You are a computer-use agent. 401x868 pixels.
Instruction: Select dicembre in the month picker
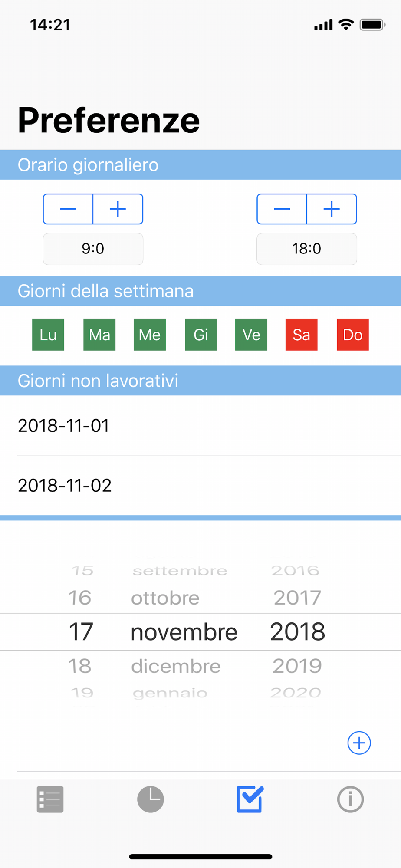(176, 666)
